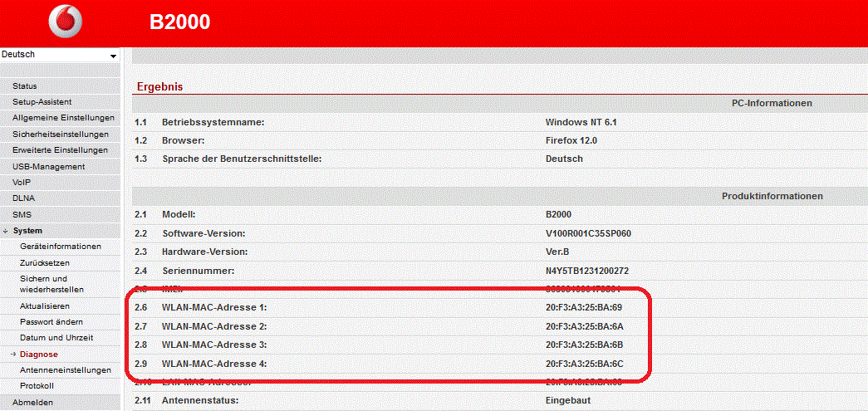Click the Produktinformationen header
Image resolution: width=868 pixels, height=411 pixels.
click(772, 197)
